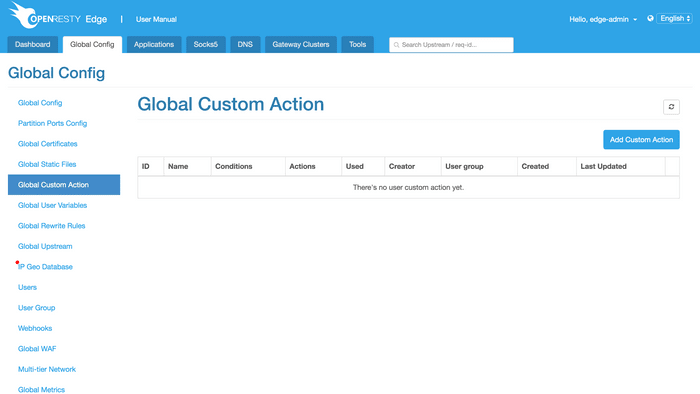Viewport: 700px width, 394px height.
Task: Go to Global Certificates
Action: (x=48, y=144)
